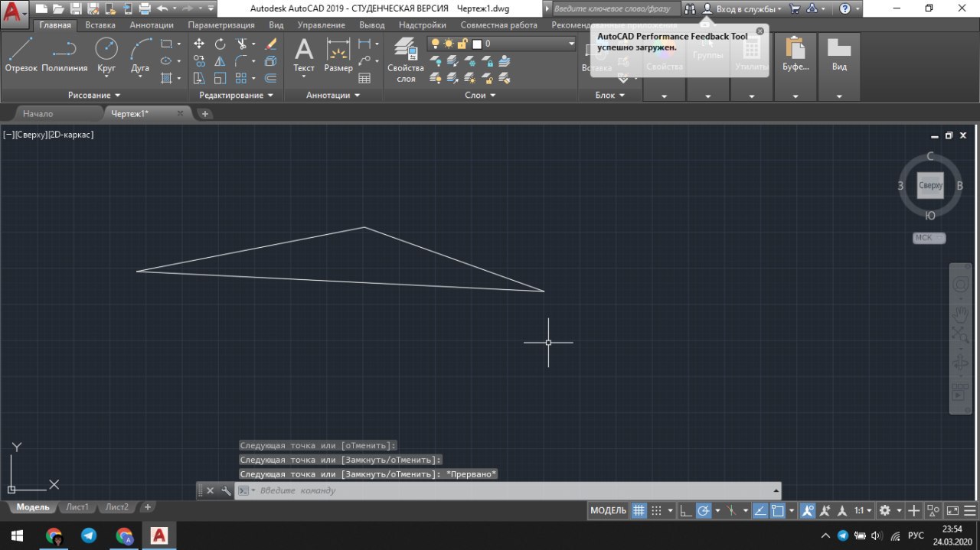
Task: Select the Размер dimension tool
Action: click(338, 55)
